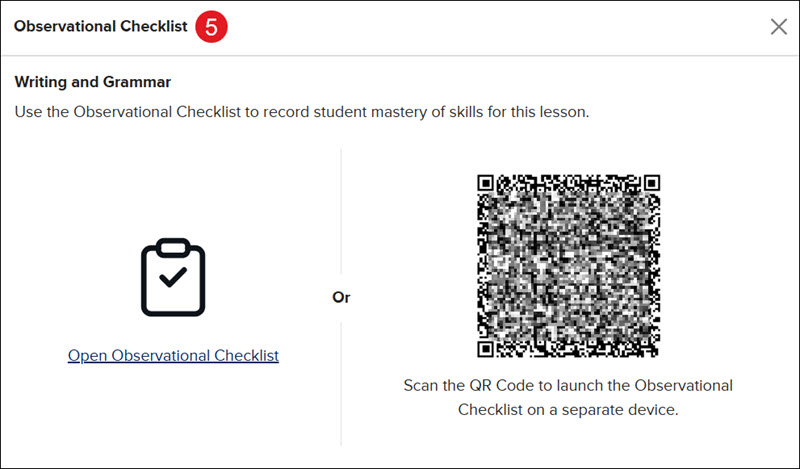Close the Observational Checklist dialog
Image resolution: width=800 pixels, height=469 pixels.
pyautogui.click(x=779, y=27)
